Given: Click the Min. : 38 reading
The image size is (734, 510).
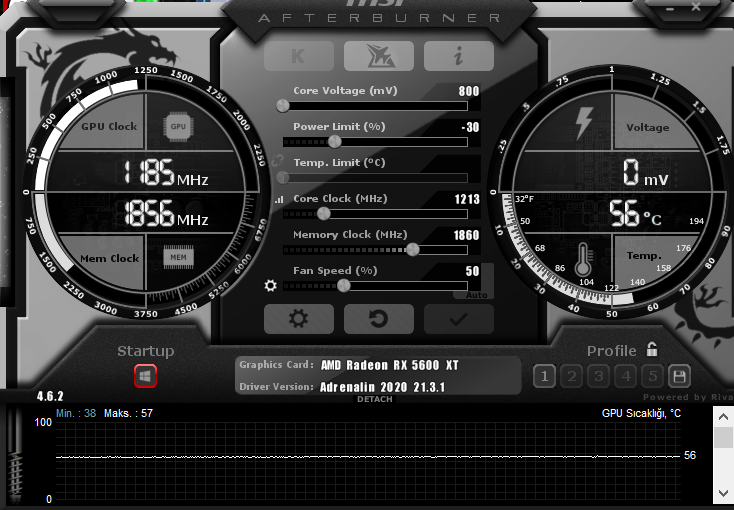Looking at the screenshot, I should pyautogui.click(x=76, y=414).
